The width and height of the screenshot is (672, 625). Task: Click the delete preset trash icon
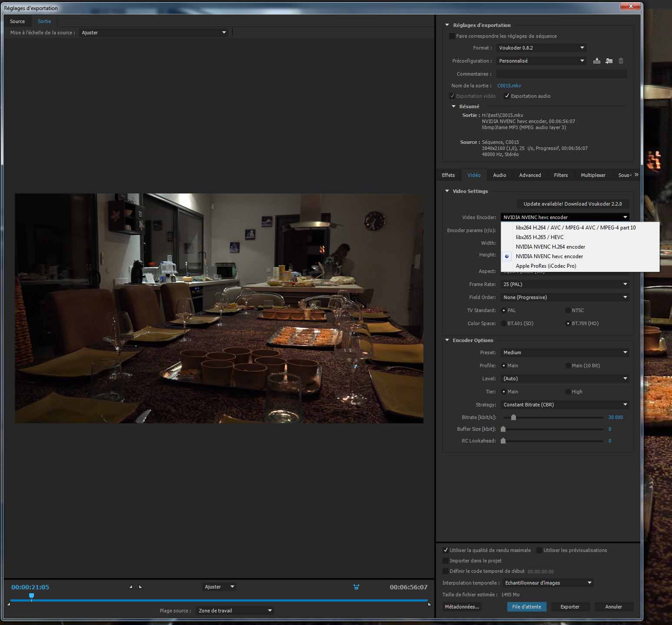[621, 61]
